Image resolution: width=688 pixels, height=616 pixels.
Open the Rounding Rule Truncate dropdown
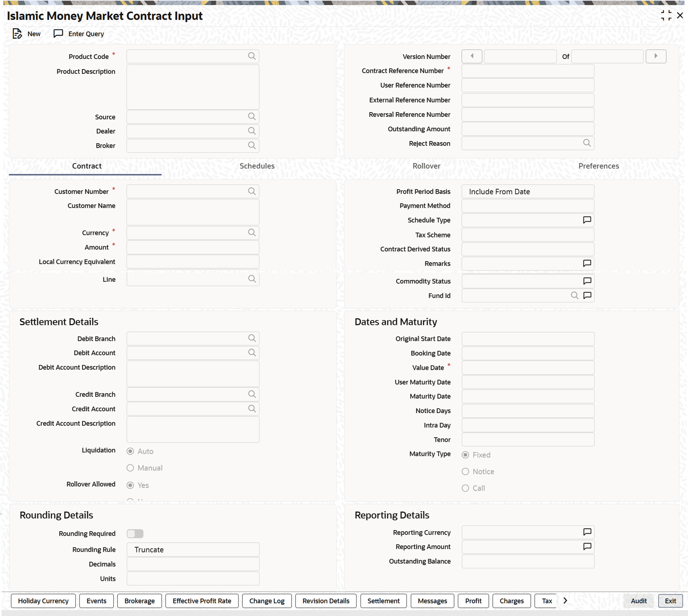click(x=193, y=550)
